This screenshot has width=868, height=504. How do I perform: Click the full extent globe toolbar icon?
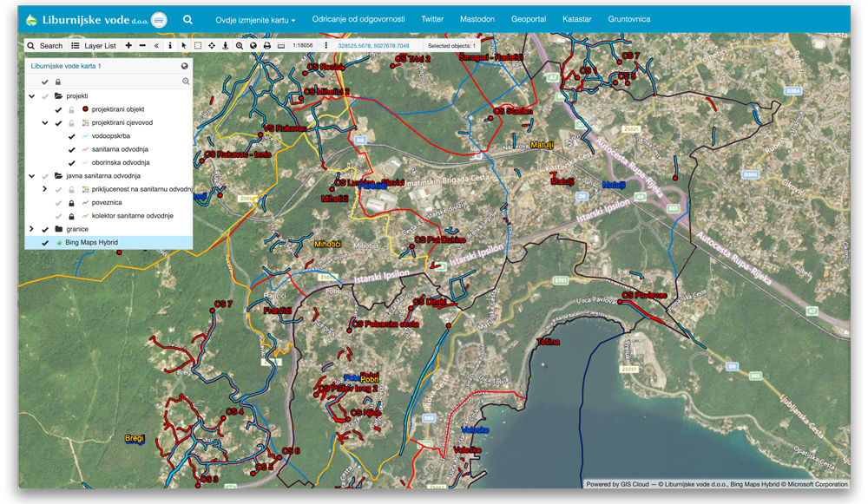coord(253,45)
